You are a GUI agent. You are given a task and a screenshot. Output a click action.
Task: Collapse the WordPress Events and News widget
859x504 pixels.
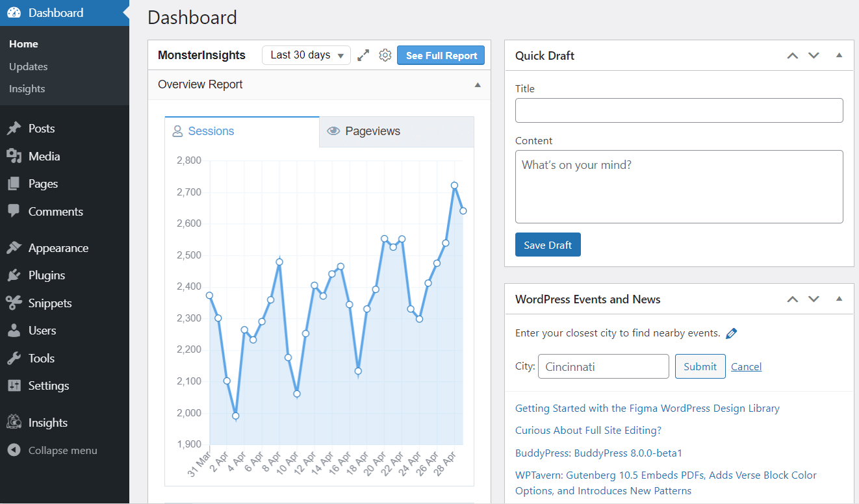(x=839, y=299)
